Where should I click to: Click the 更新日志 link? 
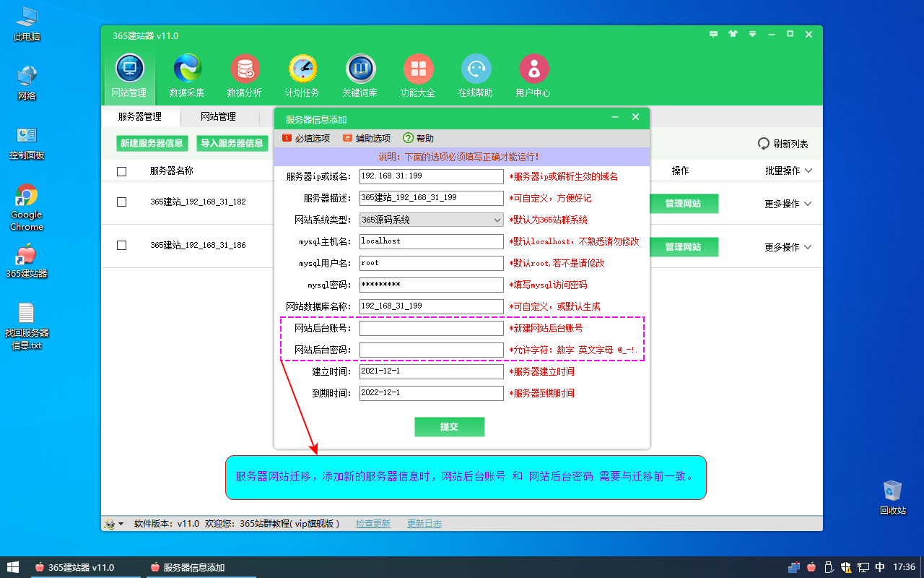[424, 524]
